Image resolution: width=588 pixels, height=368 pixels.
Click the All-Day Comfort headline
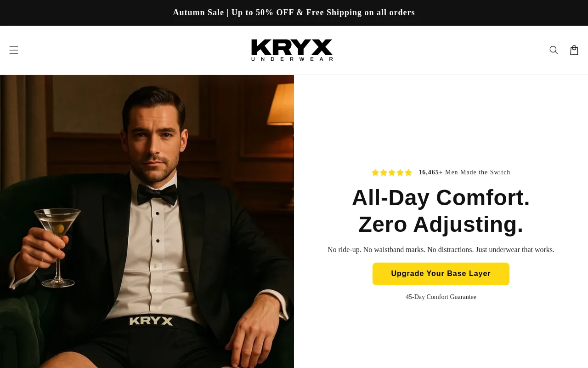point(441,197)
